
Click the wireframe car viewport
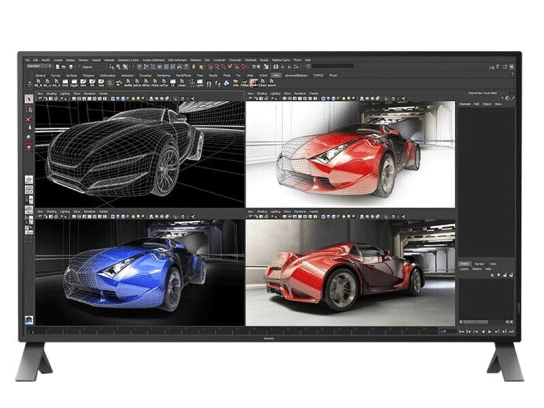pos(140,154)
